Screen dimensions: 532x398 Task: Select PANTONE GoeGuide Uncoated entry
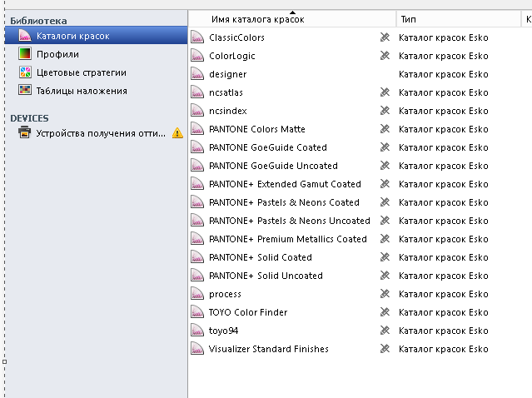click(360, 166)
